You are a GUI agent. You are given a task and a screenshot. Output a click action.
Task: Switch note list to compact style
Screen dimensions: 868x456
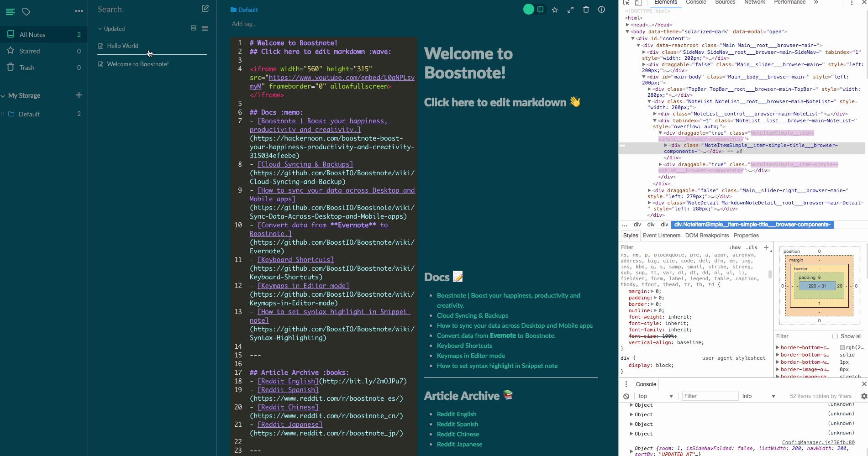pos(205,28)
